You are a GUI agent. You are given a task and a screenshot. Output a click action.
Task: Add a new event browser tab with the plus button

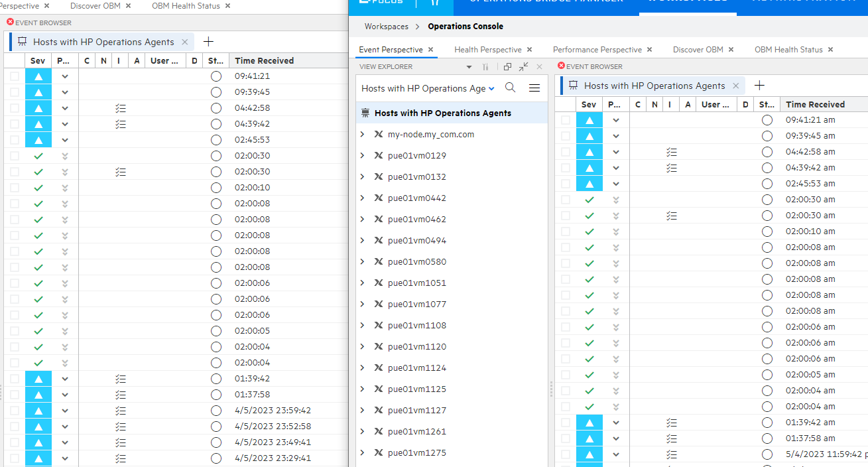pyautogui.click(x=759, y=85)
